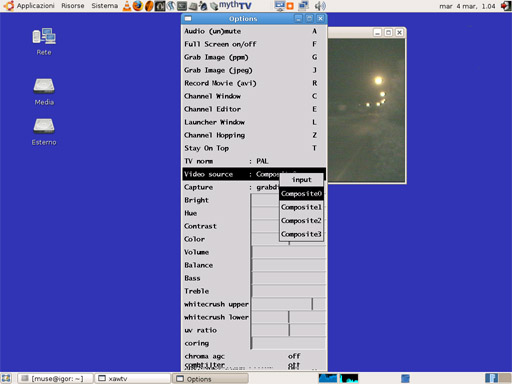The image size is (512, 384).
Task: Open the Media drive desktop icon
Action: pyautogui.click(x=44, y=92)
